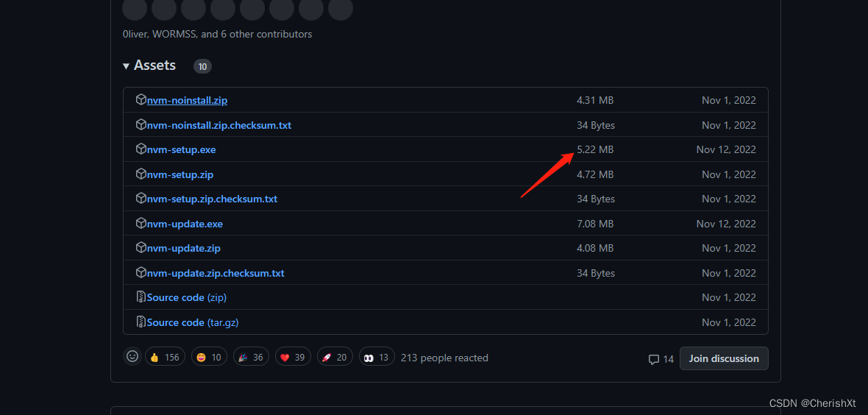Click package icon beside nvm-setup.zip
The image size is (868, 415).
[140, 174]
